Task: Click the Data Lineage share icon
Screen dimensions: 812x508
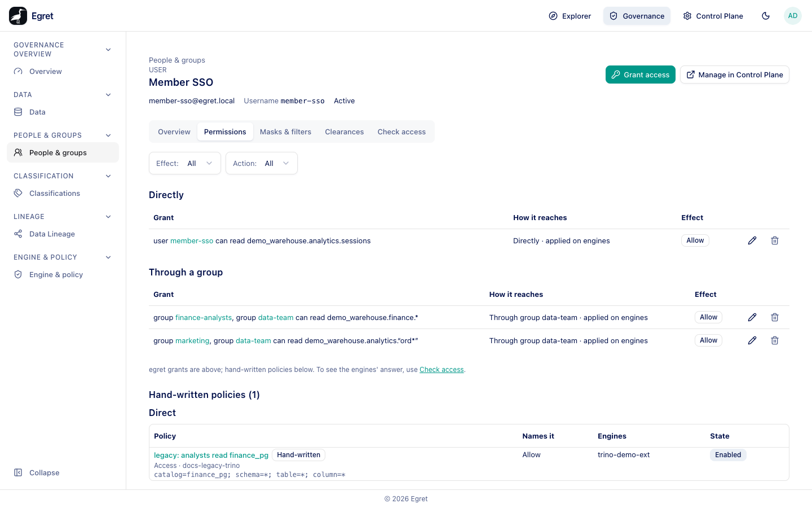Action: (x=18, y=234)
